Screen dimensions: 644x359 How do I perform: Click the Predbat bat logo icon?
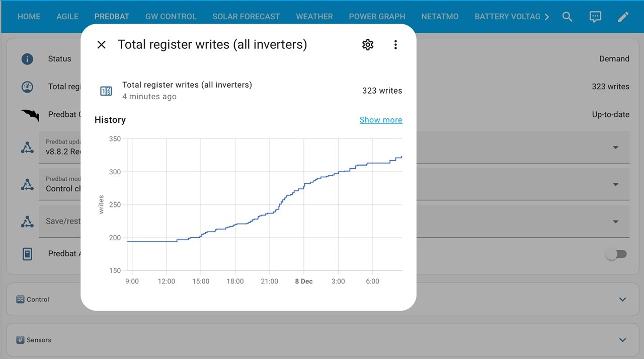[x=30, y=115]
